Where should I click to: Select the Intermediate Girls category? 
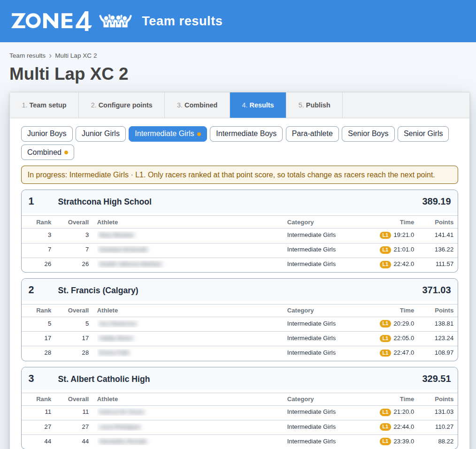pyautogui.click(x=168, y=134)
